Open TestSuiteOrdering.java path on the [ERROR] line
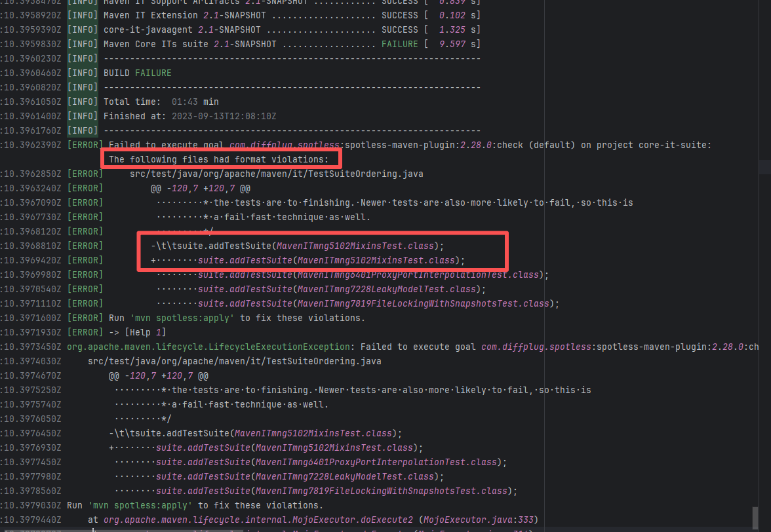The height and width of the screenshot is (532, 771). pyautogui.click(x=277, y=174)
